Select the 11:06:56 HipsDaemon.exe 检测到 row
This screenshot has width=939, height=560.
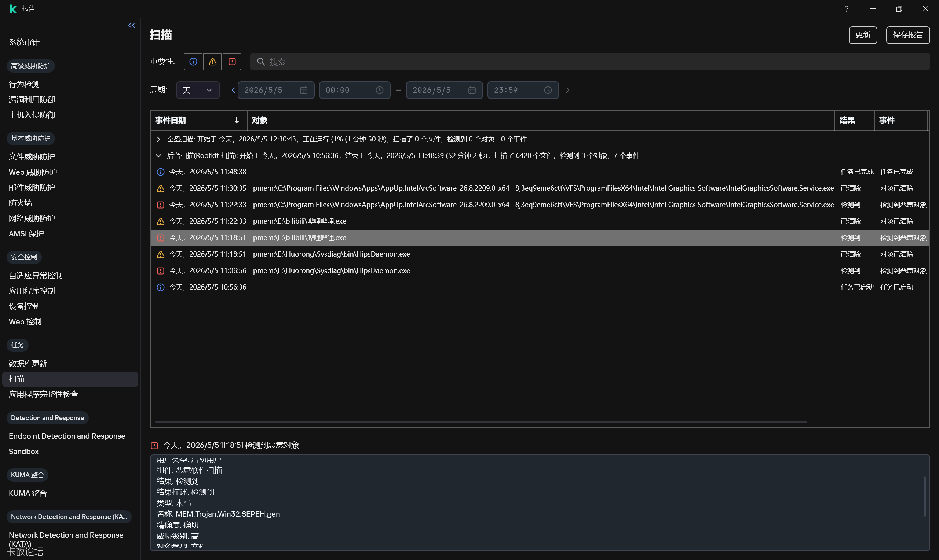(540, 271)
